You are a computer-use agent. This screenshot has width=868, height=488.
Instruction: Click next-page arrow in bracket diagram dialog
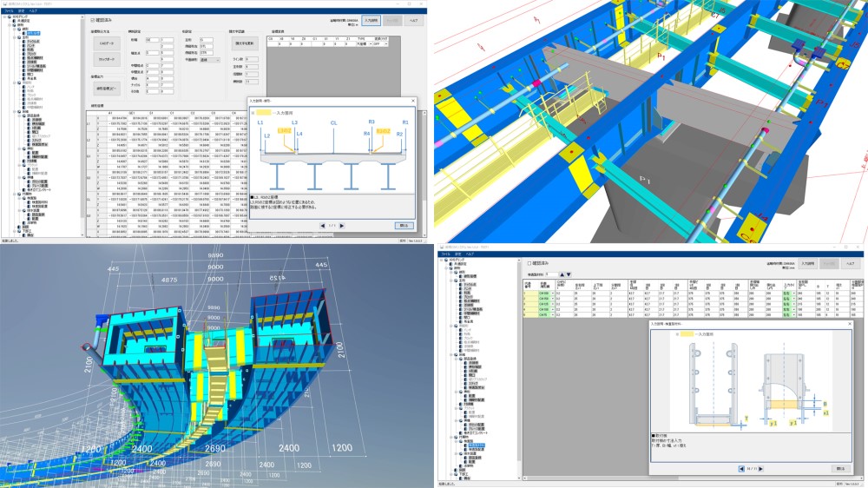coord(760,469)
